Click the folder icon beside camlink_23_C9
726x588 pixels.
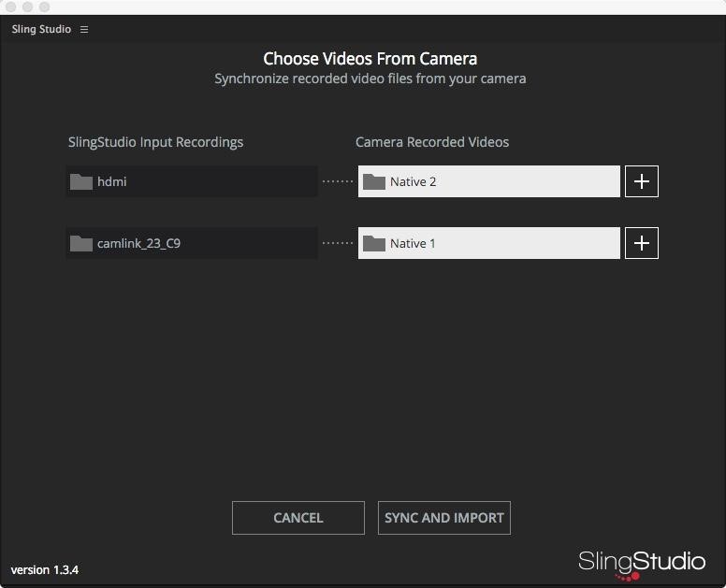pyautogui.click(x=81, y=243)
